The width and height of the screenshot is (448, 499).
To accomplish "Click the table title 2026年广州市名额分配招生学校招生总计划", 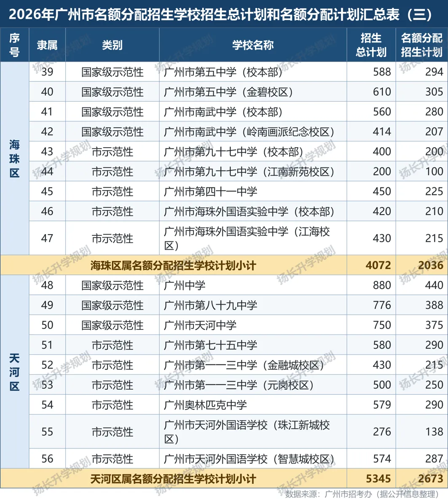I will pyautogui.click(x=221, y=14).
